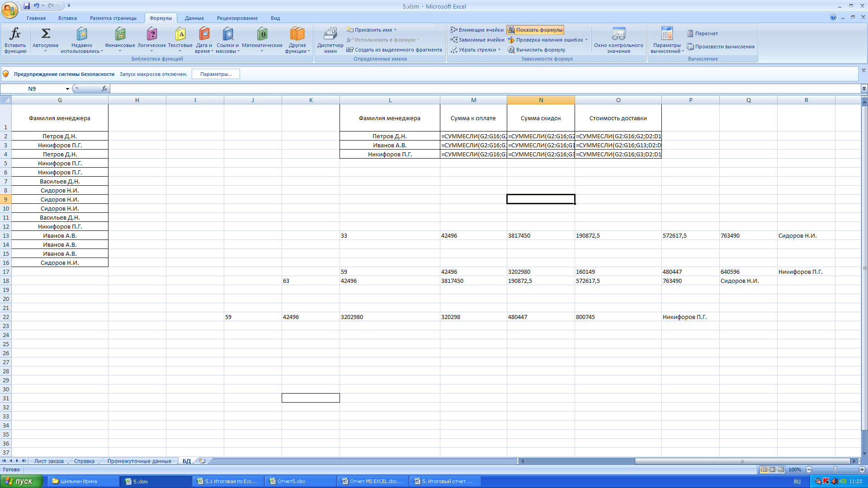Open the Math functions icon
The height and width of the screenshot is (488, 868).
[262, 34]
